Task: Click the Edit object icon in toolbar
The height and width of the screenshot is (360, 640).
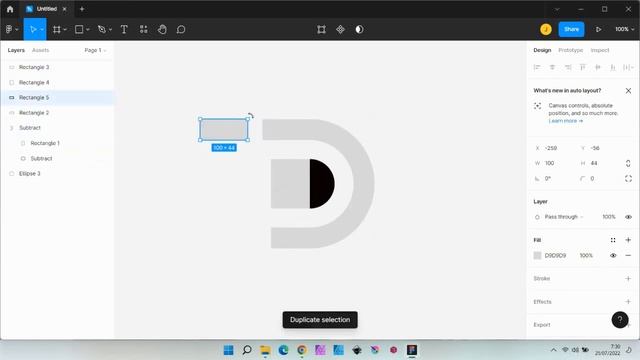Action: click(321, 29)
